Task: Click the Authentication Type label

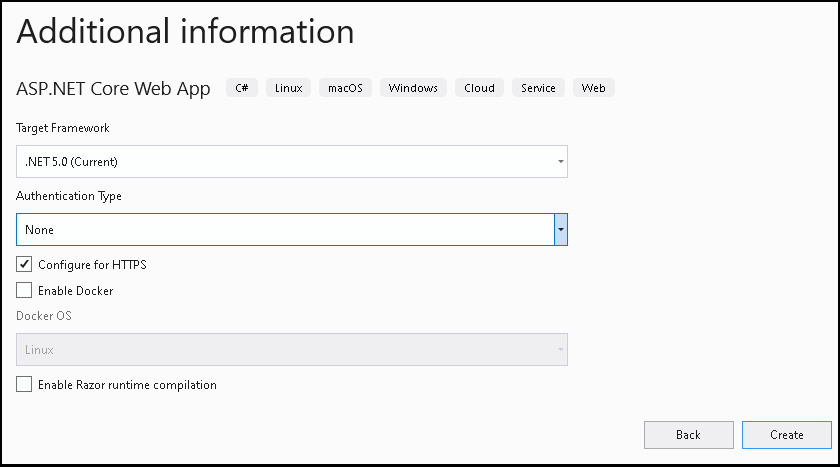Action: pyautogui.click(x=69, y=196)
